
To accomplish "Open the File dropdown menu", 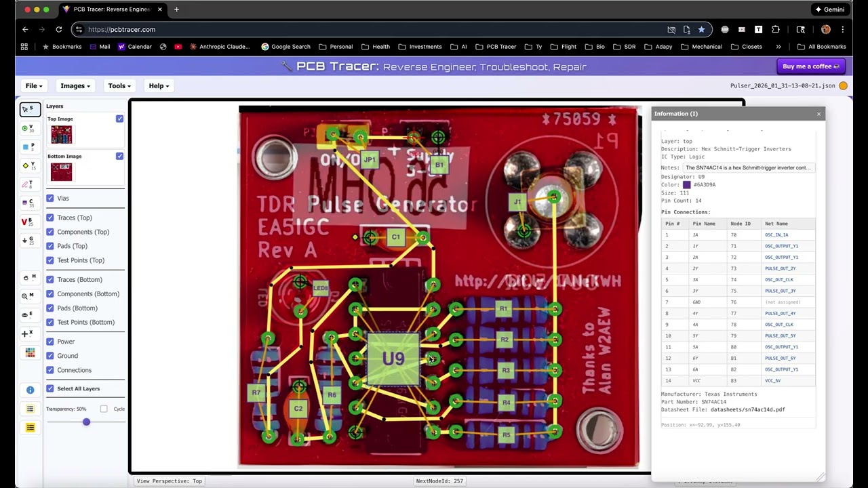I will (x=34, y=86).
